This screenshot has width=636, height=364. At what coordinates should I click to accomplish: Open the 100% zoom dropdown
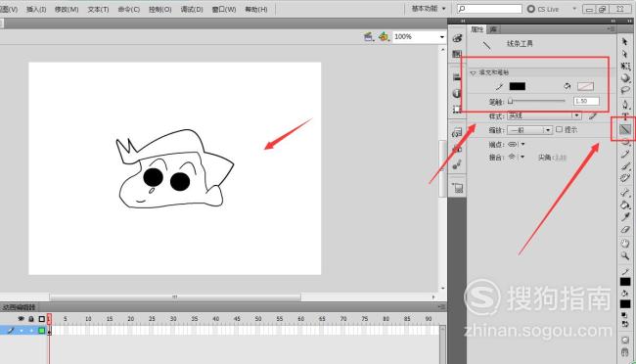click(x=442, y=37)
